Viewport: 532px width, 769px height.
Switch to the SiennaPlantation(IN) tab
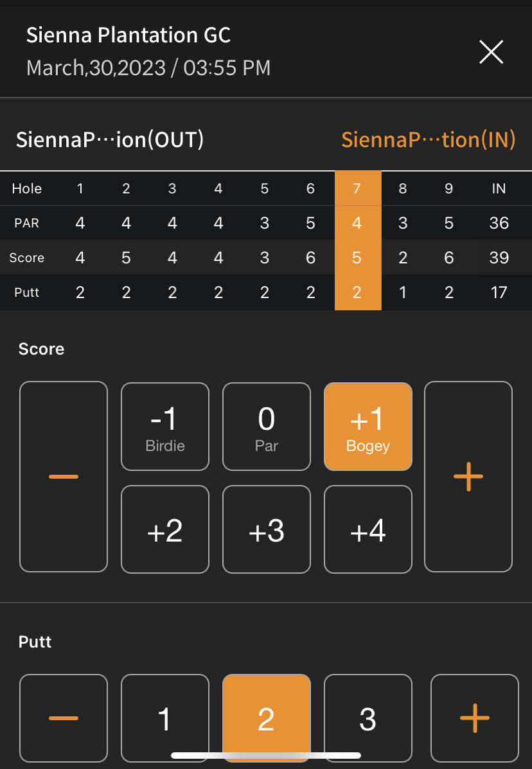[428, 139]
